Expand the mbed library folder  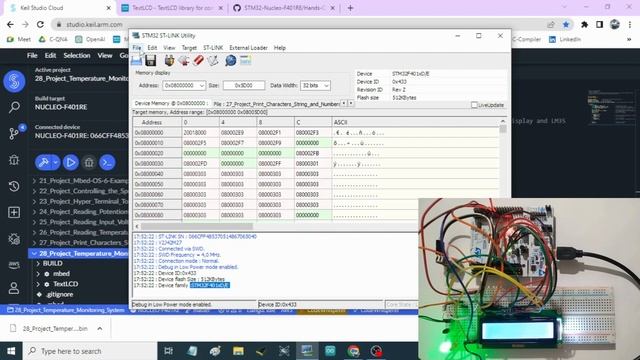coord(38,274)
